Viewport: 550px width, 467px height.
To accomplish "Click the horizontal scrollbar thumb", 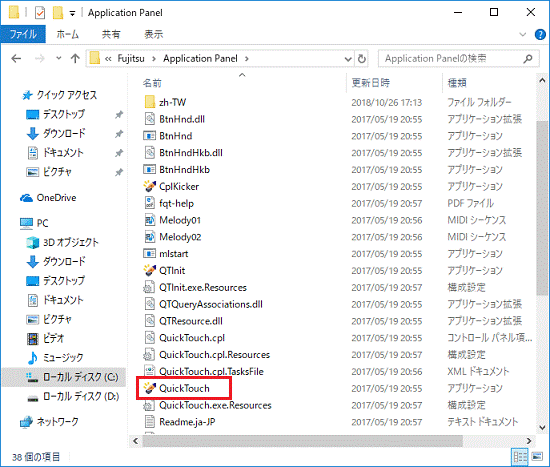I will tap(302, 441).
